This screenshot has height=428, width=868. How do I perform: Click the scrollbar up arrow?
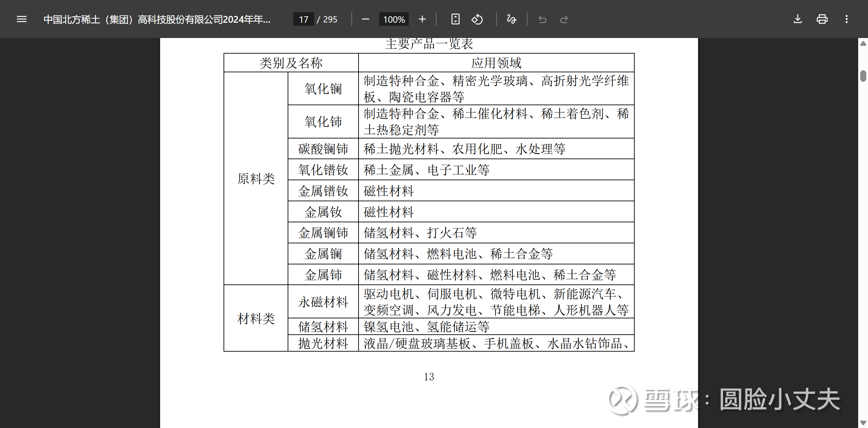pos(864,43)
